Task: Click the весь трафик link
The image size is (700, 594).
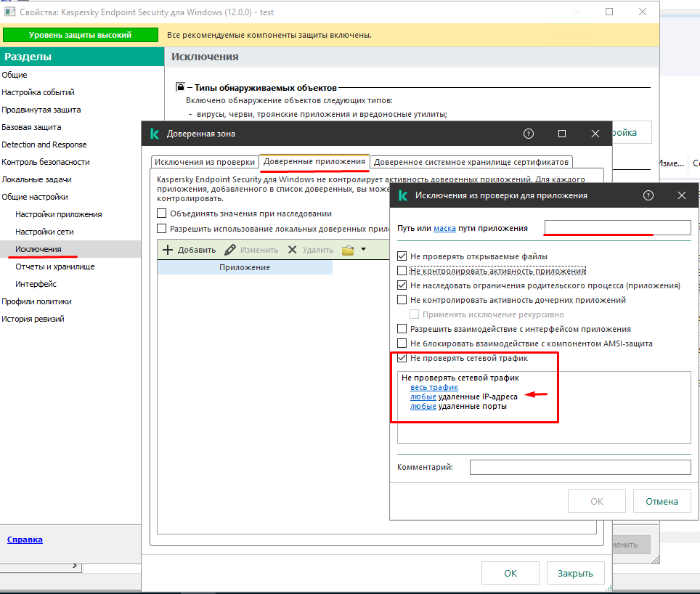Action: [x=434, y=388]
